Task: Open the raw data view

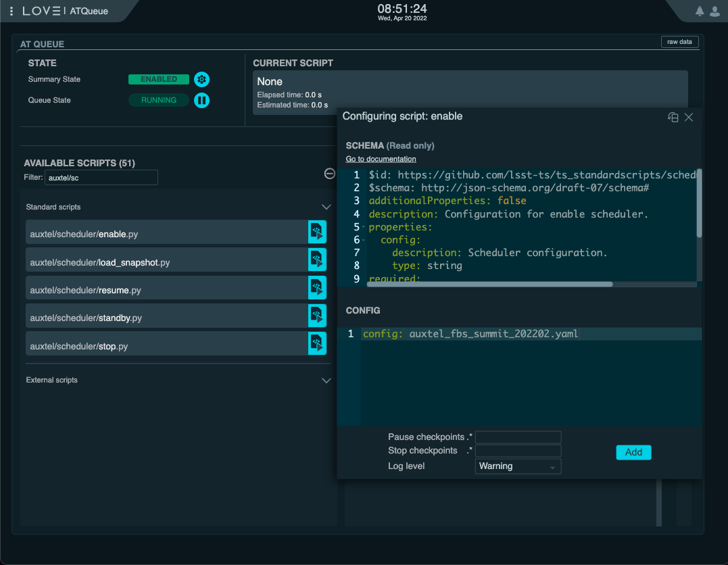Action: (679, 41)
